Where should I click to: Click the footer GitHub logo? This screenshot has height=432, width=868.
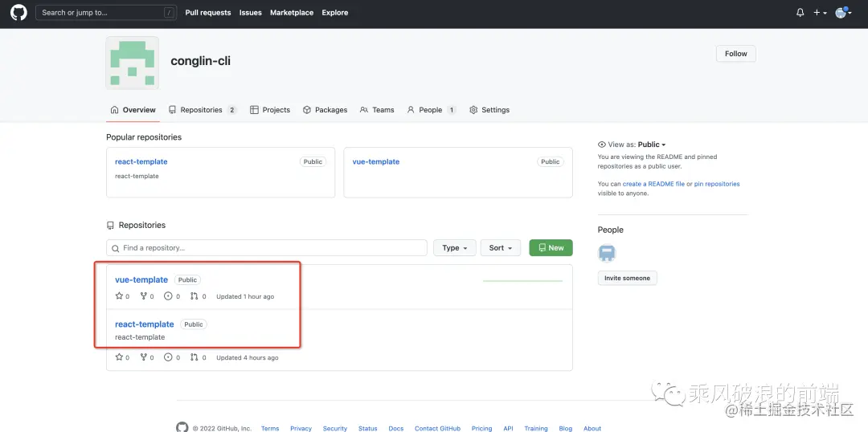click(182, 427)
